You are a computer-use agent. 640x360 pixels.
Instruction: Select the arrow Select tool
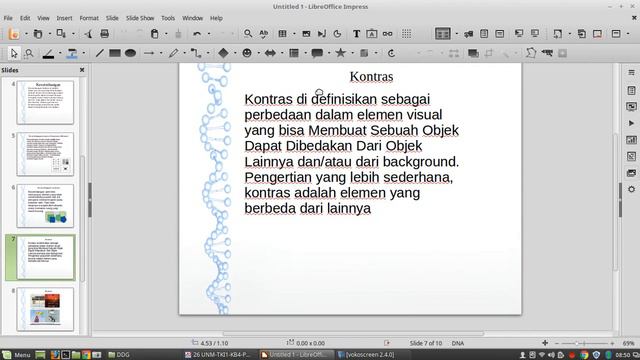[x=13, y=53]
